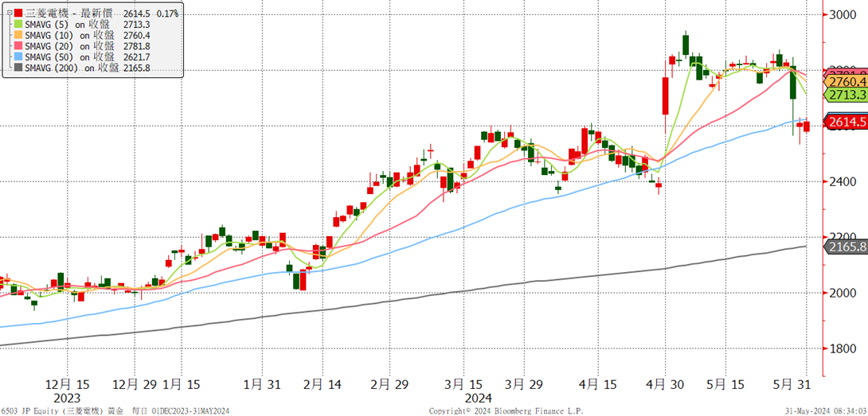Click the 31-May-2024 08:34:03 timestamp
Viewport: 868px width, 416px height.
(826, 411)
